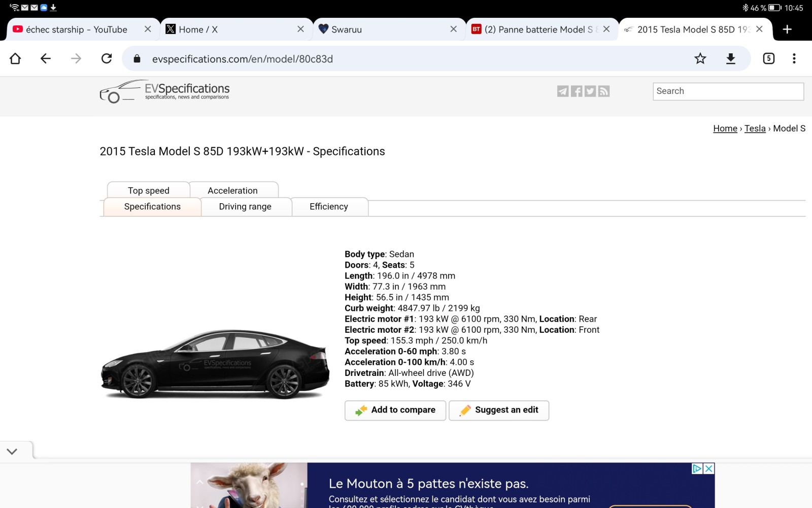The image size is (812, 508).
Task: Open the Chrome home page button
Action: 15,59
